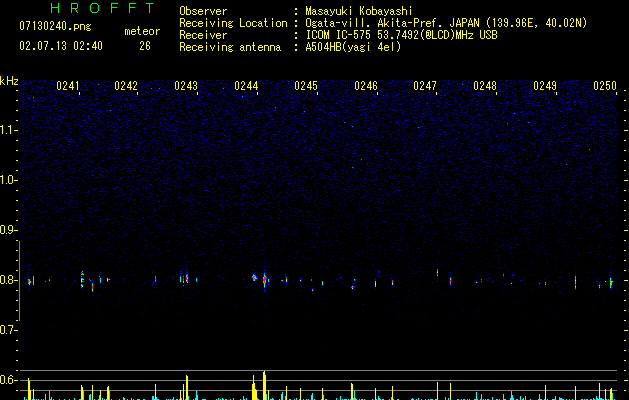Click the 0246 time marker
This screenshot has height=400, width=629.
(x=366, y=86)
